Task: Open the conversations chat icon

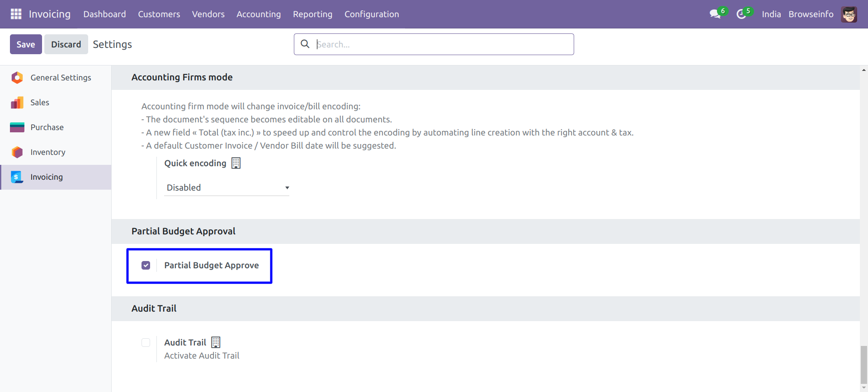Action: coord(715,14)
